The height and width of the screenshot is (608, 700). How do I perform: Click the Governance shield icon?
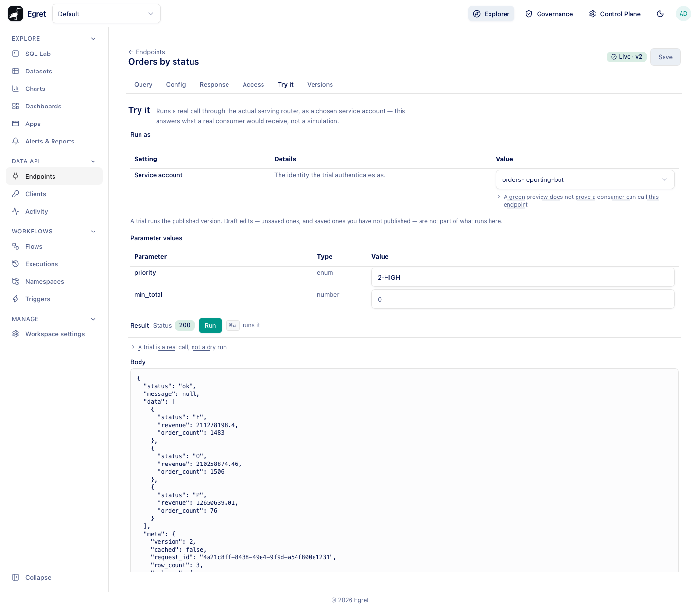pyautogui.click(x=529, y=14)
